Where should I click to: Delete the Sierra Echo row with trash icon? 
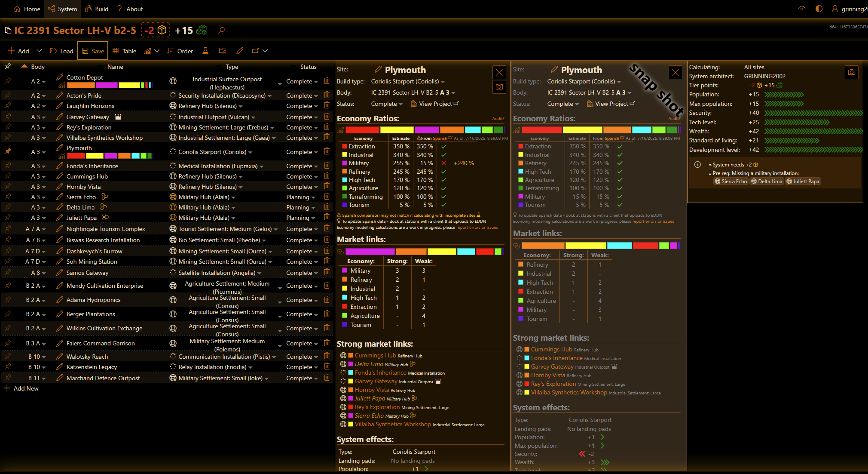click(x=327, y=197)
